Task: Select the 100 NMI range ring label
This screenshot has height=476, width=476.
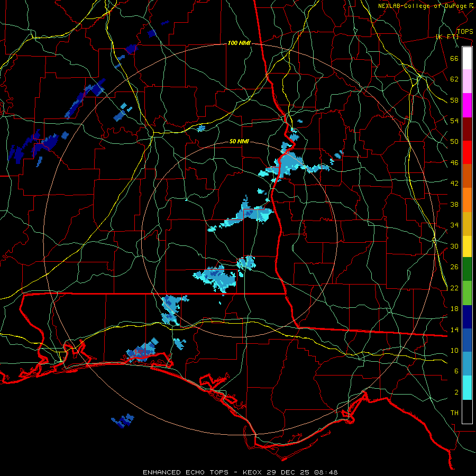Action: click(x=239, y=43)
